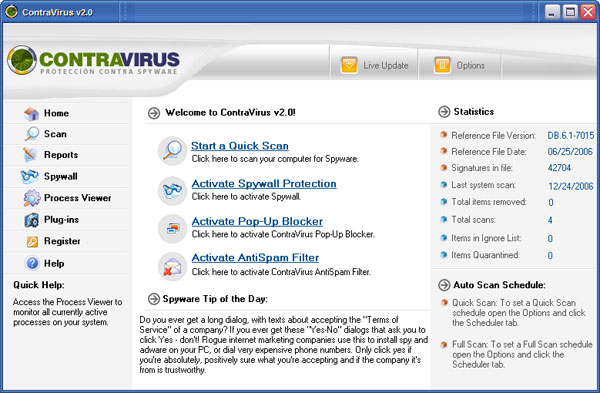
Task: Click the Home house icon in sidebar
Action: 31,113
